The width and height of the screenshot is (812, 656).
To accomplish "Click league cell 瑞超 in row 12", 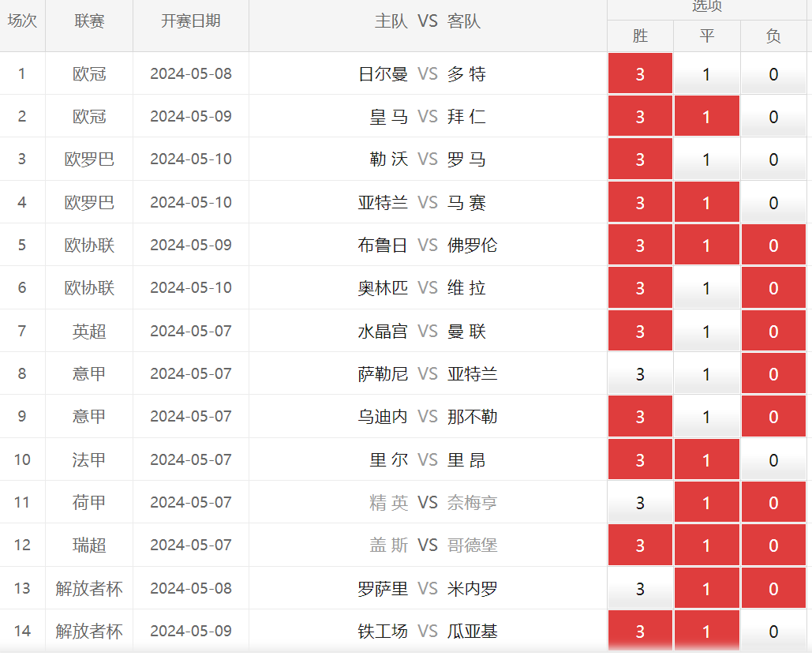I will click(89, 545).
